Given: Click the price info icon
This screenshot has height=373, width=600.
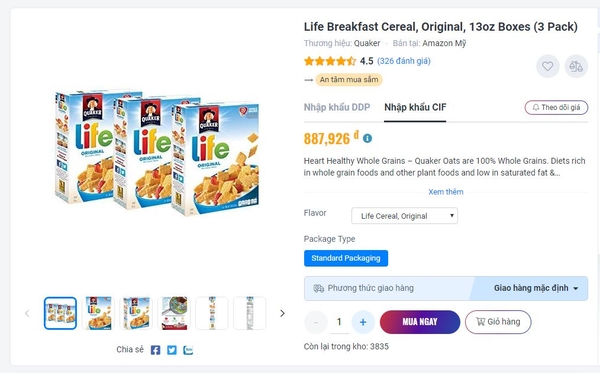Looking at the screenshot, I should tap(367, 138).
